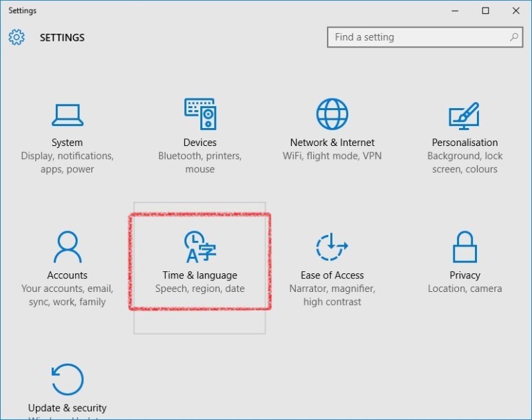Click the search magnifier icon
This screenshot has width=532, height=420.
[x=514, y=37]
